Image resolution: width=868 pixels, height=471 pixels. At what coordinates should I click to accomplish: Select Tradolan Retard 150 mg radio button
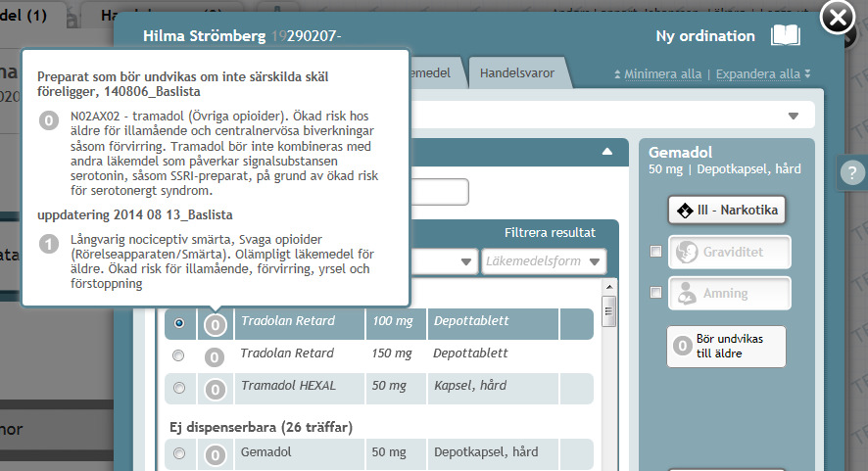[178, 355]
